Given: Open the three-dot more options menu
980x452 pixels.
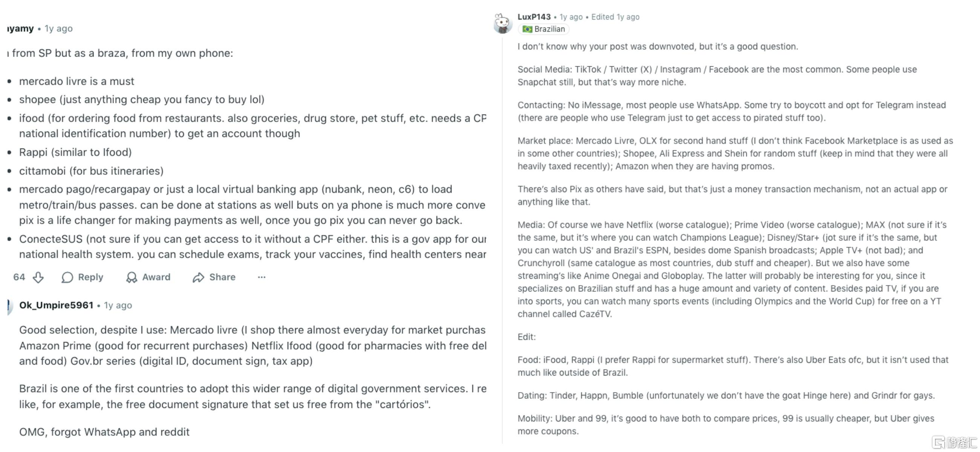Looking at the screenshot, I should point(261,278).
